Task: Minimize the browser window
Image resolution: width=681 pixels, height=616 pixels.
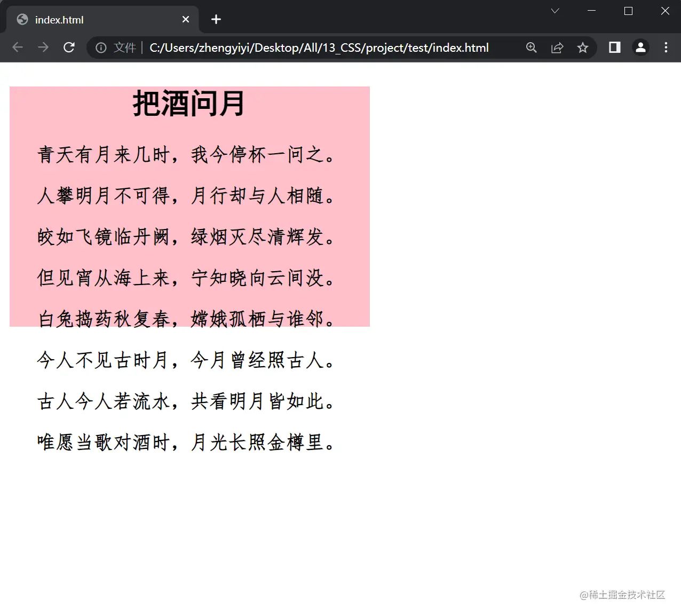Action: 591,11
